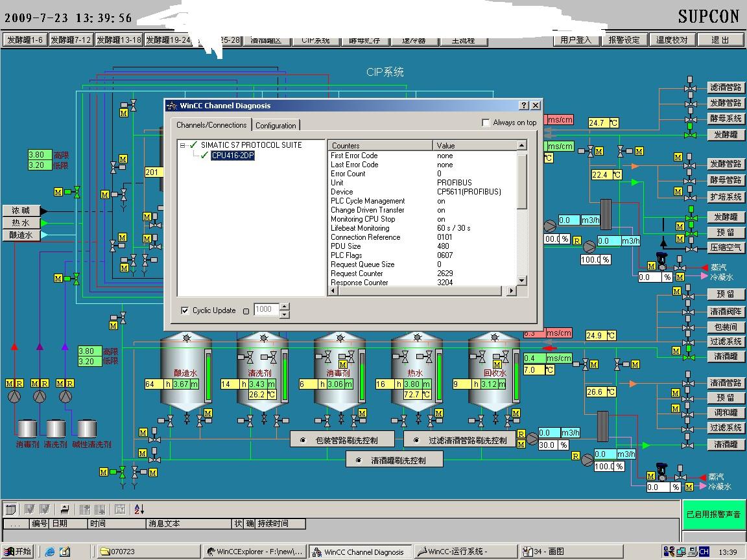Select the CPU416-2DP connection in tree
Image resolution: width=747 pixels, height=560 pixels.
pos(233,156)
